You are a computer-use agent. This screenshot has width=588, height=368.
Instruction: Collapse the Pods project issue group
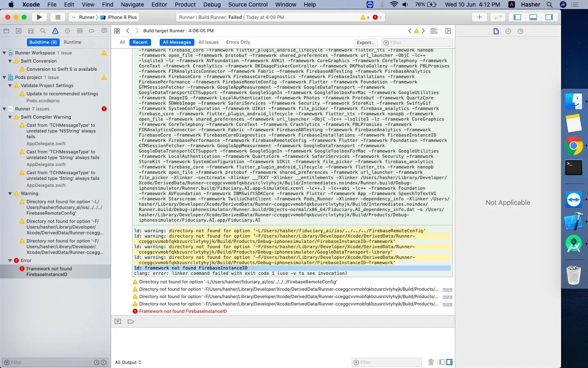[x=4, y=77]
